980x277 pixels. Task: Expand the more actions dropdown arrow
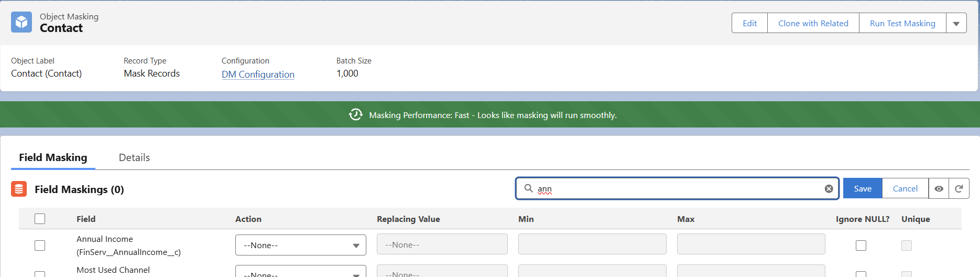pyautogui.click(x=956, y=24)
